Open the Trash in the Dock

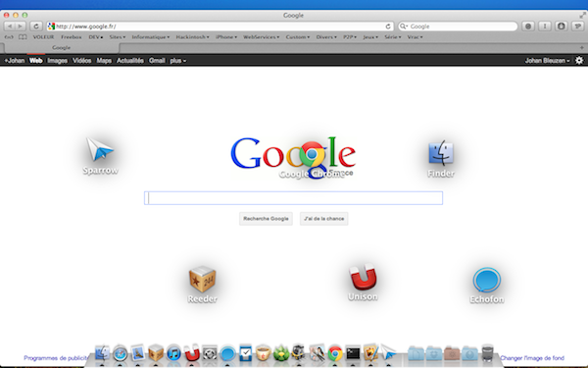point(487,353)
